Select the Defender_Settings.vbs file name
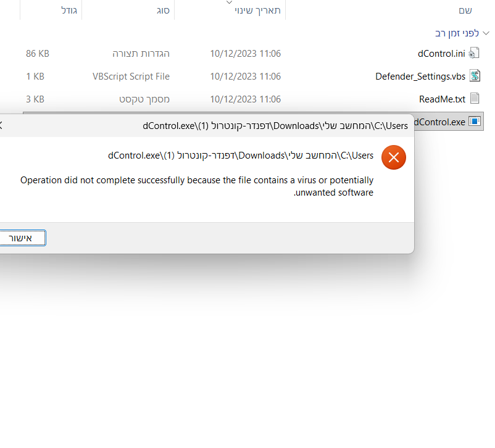Screen dimensions: 495x448 click(420, 76)
